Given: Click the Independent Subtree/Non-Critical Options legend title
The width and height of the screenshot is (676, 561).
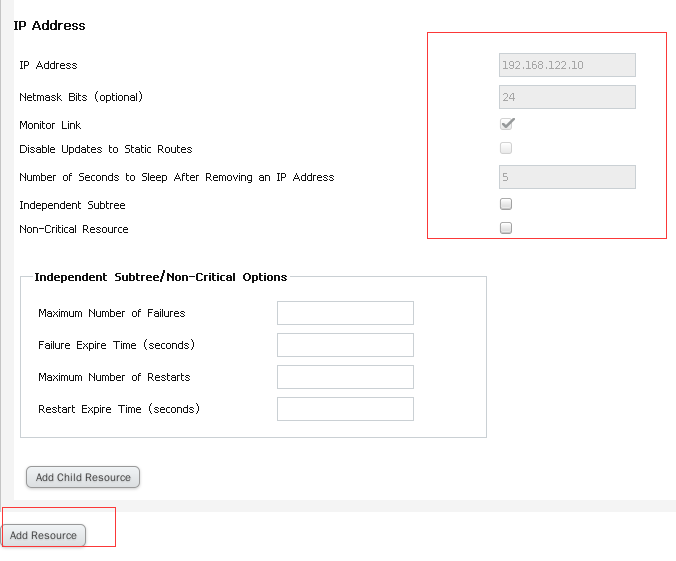Looking at the screenshot, I should (x=160, y=277).
